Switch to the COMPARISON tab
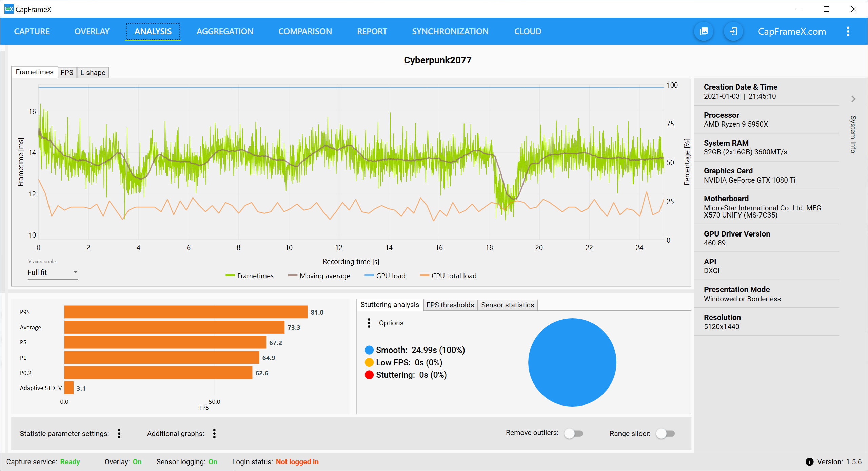Screen dimensions: 868x471 point(305,32)
